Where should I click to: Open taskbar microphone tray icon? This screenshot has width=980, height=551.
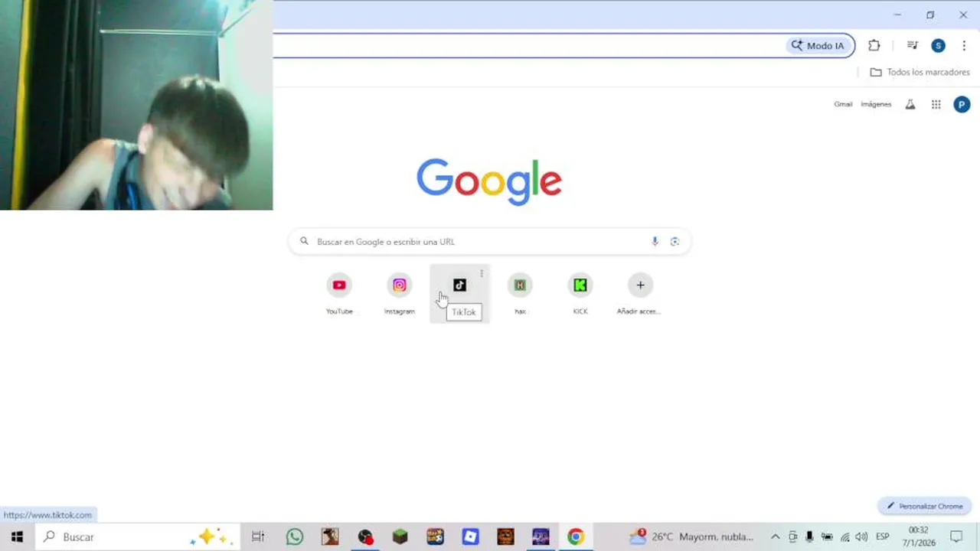[809, 536]
